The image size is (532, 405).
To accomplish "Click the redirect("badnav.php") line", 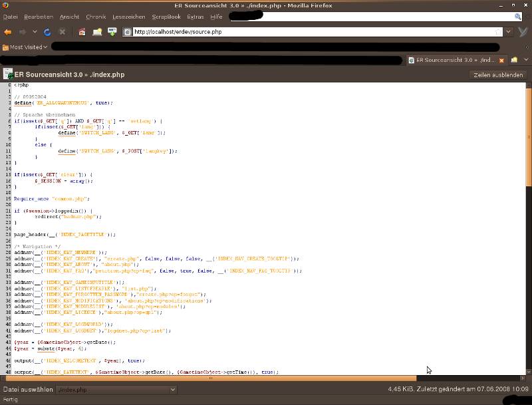I will click(x=68, y=216).
